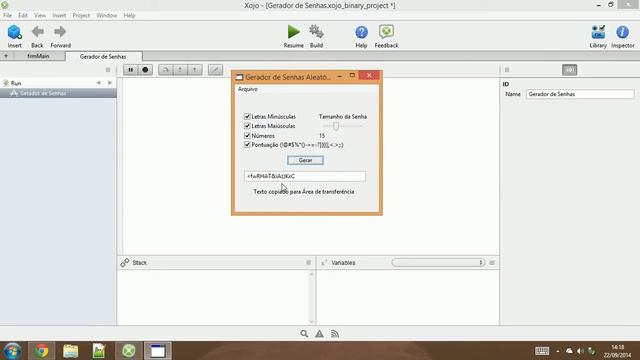Viewport: 640px width, 360px height.
Task: Click the debugger stop button
Action: (145, 70)
